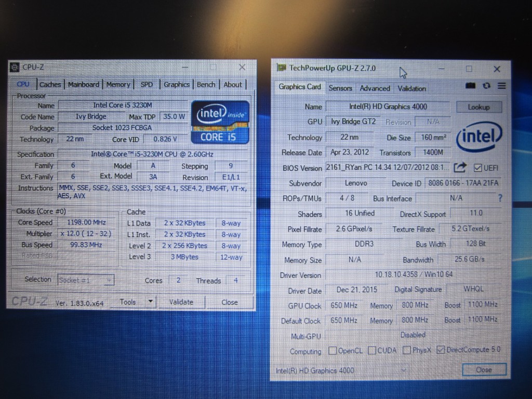Click the Threads value 4
The height and width of the screenshot is (399, 532).
[236, 280]
